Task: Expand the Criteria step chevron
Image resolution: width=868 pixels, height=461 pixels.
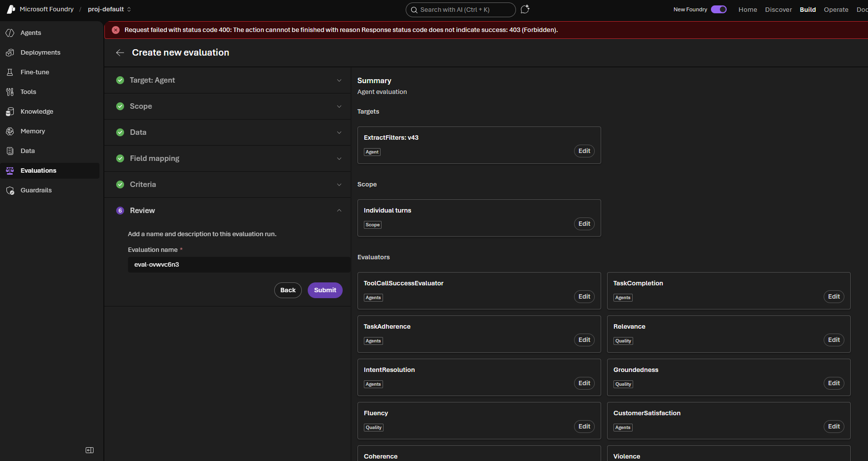Action: (339, 184)
